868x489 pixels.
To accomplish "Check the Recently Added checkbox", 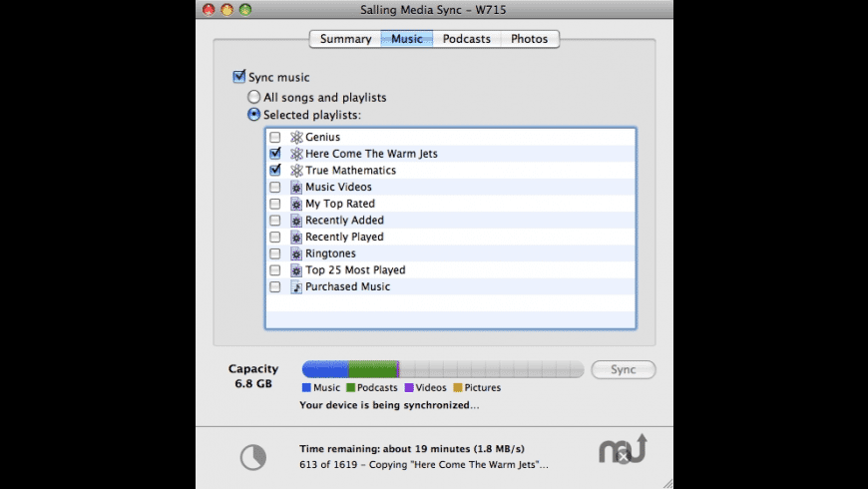I will click(x=275, y=221).
